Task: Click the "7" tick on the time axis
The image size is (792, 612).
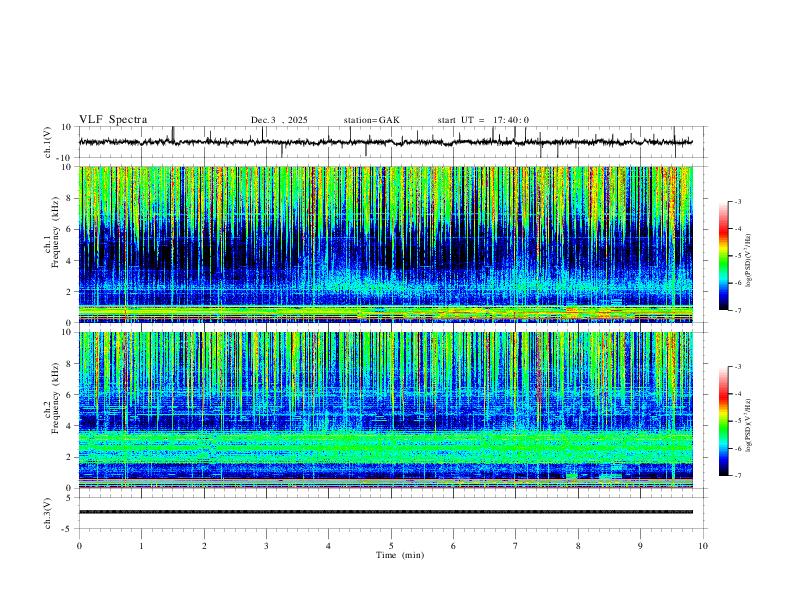Action: click(x=516, y=546)
